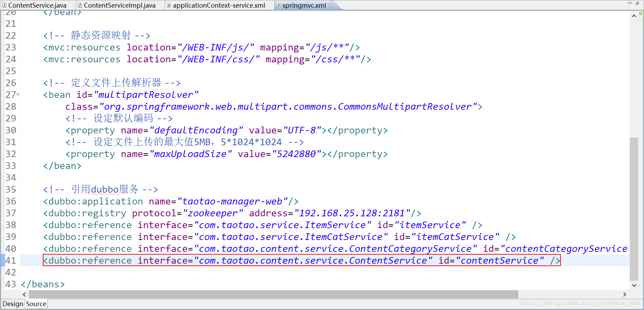Click the 静态资源映射 comment on line 22
This screenshot has height=310, width=644.
(97, 35)
